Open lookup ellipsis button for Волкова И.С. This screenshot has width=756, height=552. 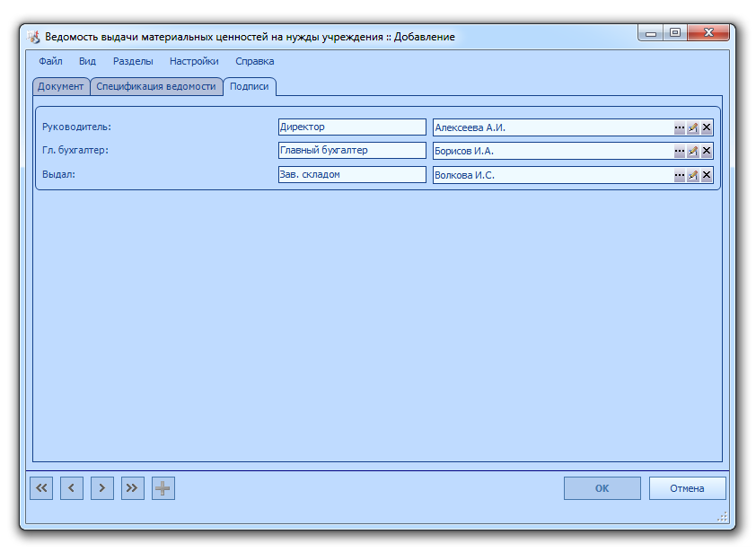[680, 175]
